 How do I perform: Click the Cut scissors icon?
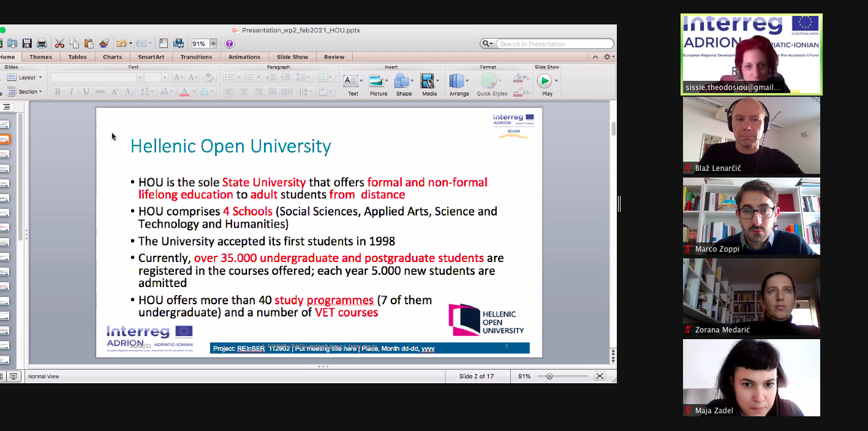click(x=59, y=43)
